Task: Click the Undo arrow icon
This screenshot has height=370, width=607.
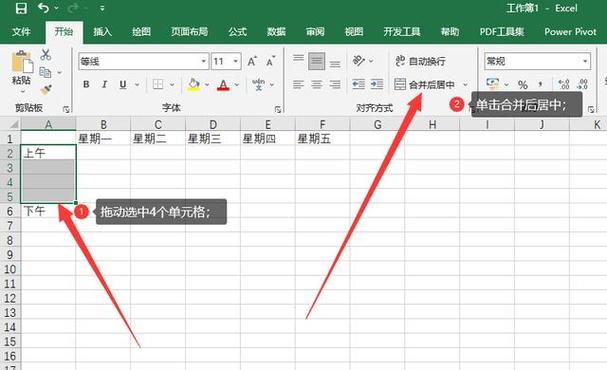Action: (x=43, y=8)
